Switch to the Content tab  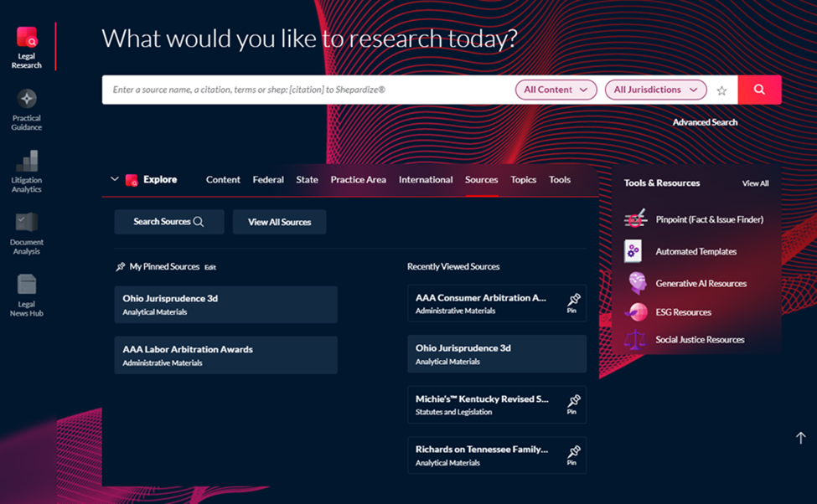(223, 180)
